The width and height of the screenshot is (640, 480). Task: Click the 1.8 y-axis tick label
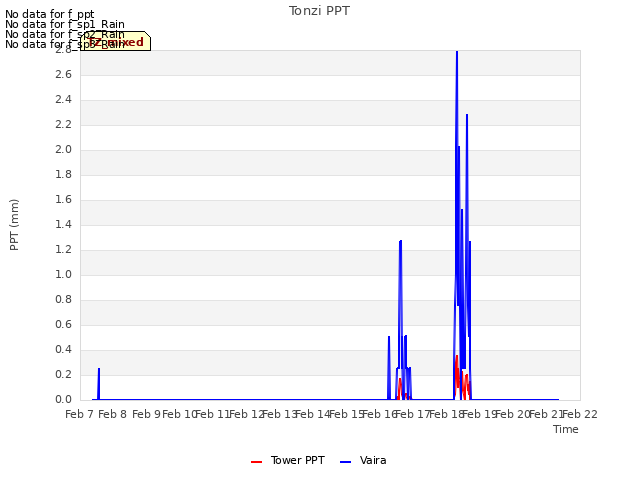coord(63,174)
